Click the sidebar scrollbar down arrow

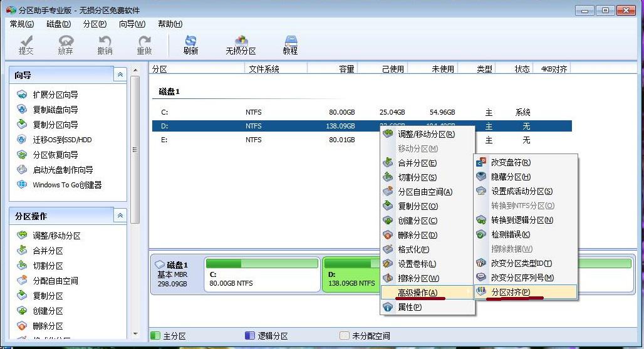[135, 334]
